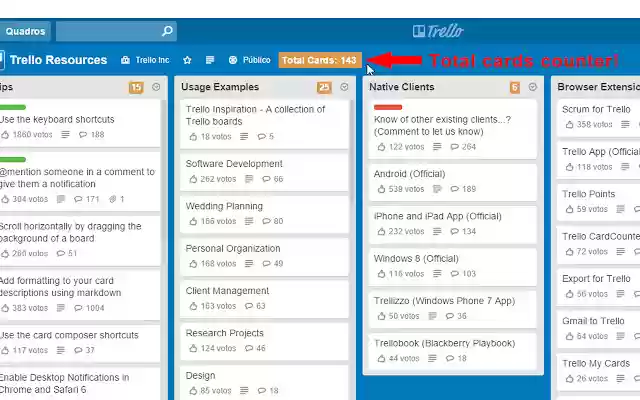Click red label on existing clients card
The image size is (640, 400).
(x=388, y=107)
